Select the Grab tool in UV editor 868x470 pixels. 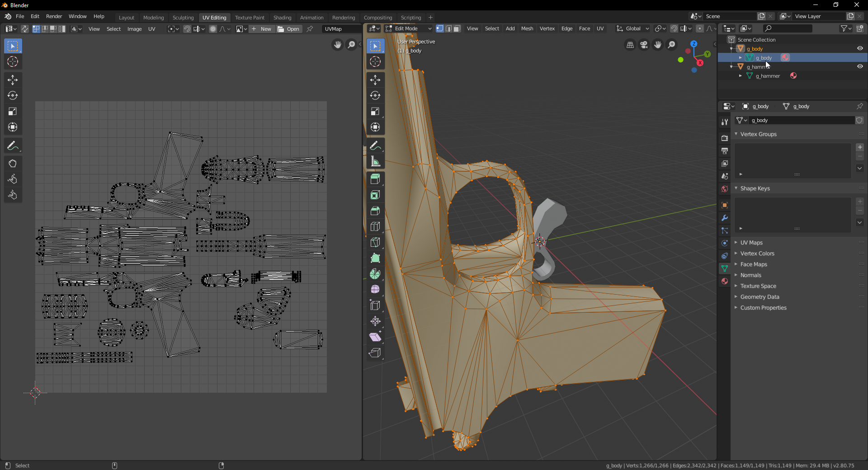pos(13,164)
